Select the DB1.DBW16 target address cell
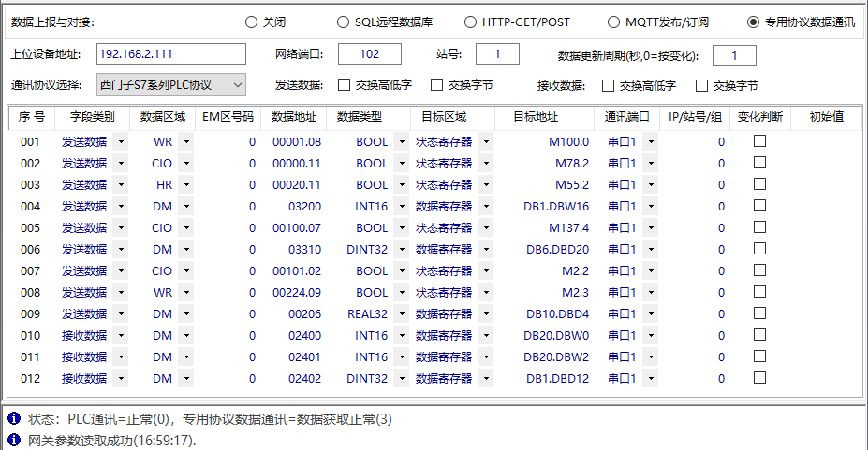868x450 pixels. pos(556,207)
